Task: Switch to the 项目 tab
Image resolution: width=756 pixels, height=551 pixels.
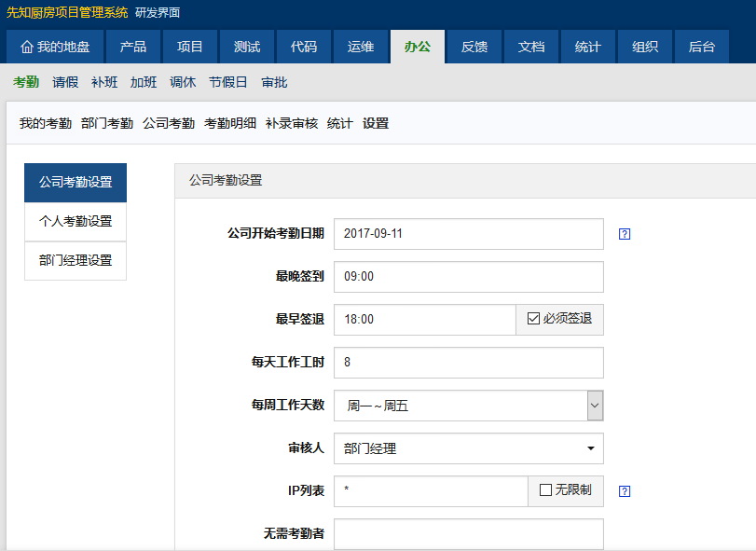Action: coord(190,47)
